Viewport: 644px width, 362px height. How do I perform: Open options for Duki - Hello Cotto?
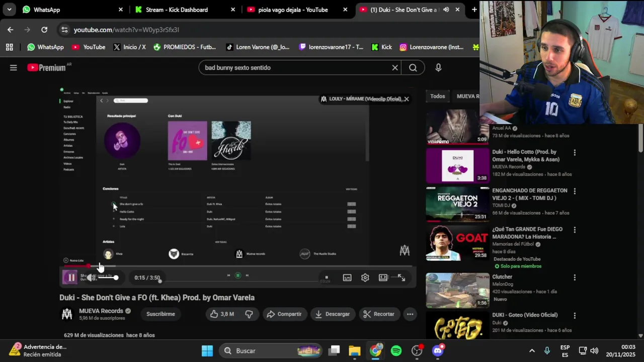click(x=575, y=152)
